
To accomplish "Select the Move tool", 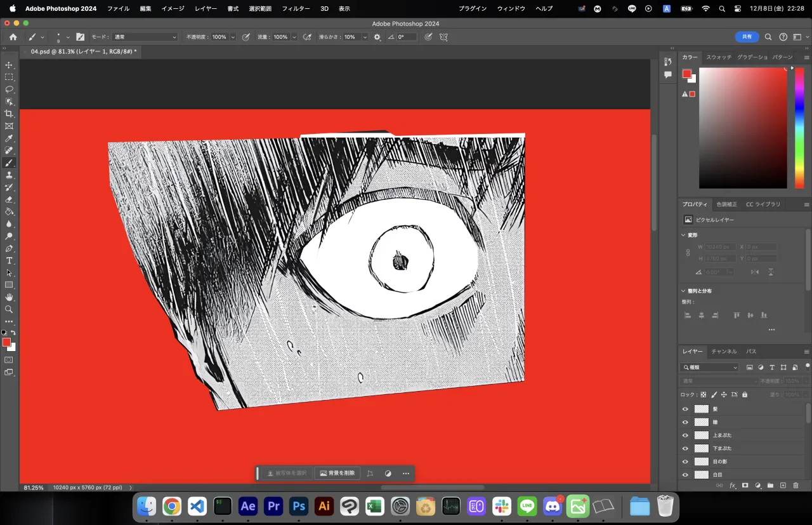I will coord(9,65).
